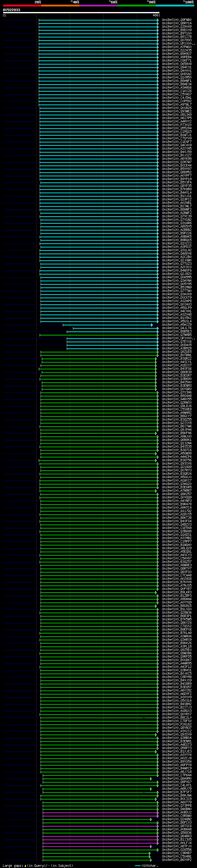
Task: Select hit label UniRef100_P73020
Action: click(x=176, y=125)
